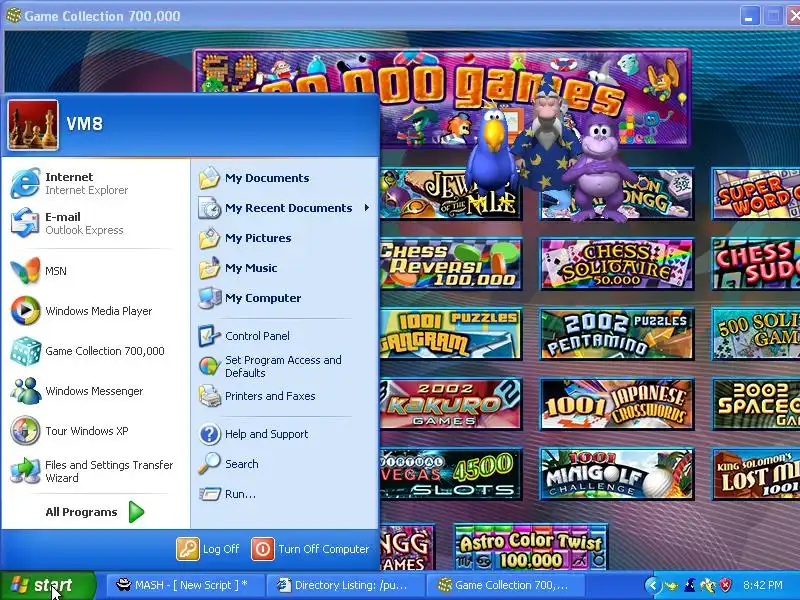The width and height of the screenshot is (800, 600).
Task: Open 2002 Kakuro Games tile
Action: [451, 404]
